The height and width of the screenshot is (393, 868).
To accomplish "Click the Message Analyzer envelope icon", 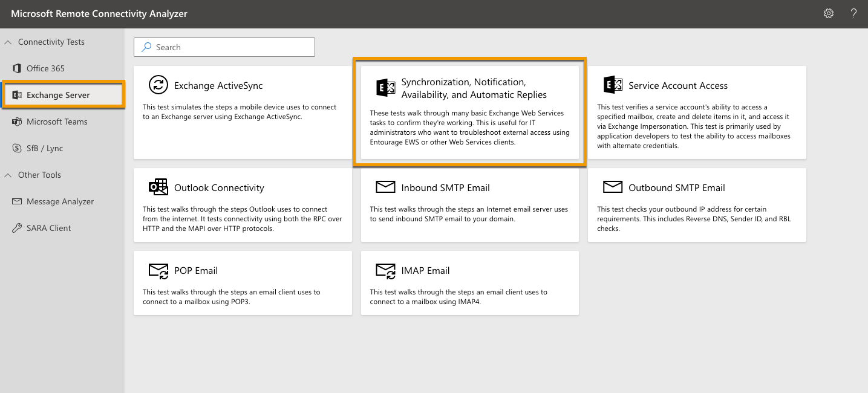I will 17,201.
